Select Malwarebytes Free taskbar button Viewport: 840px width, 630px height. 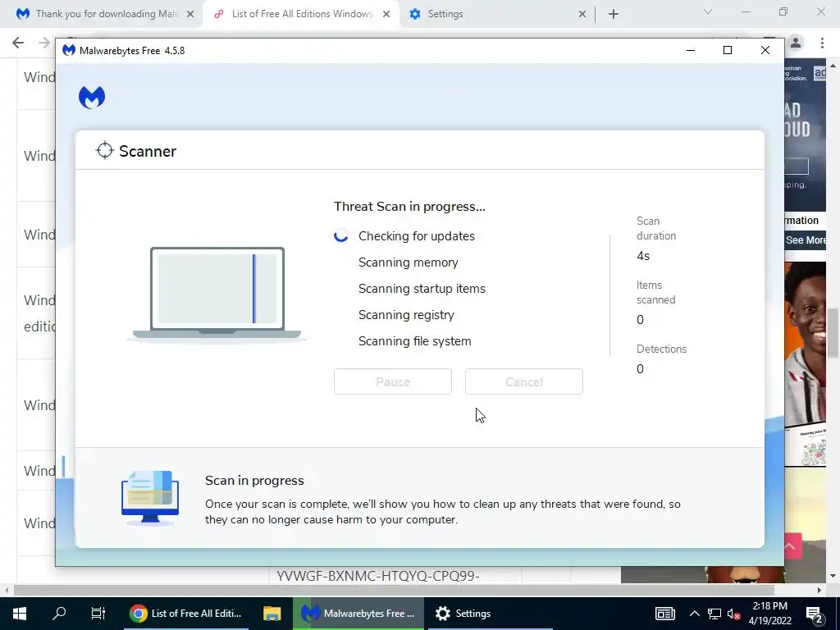coord(358,614)
